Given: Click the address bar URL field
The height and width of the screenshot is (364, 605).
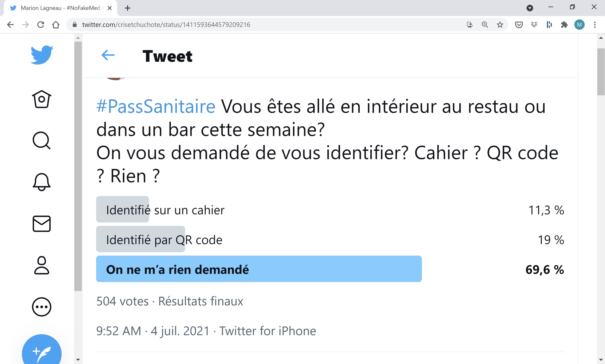Looking at the screenshot, I should pyautogui.click(x=221, y=25).
